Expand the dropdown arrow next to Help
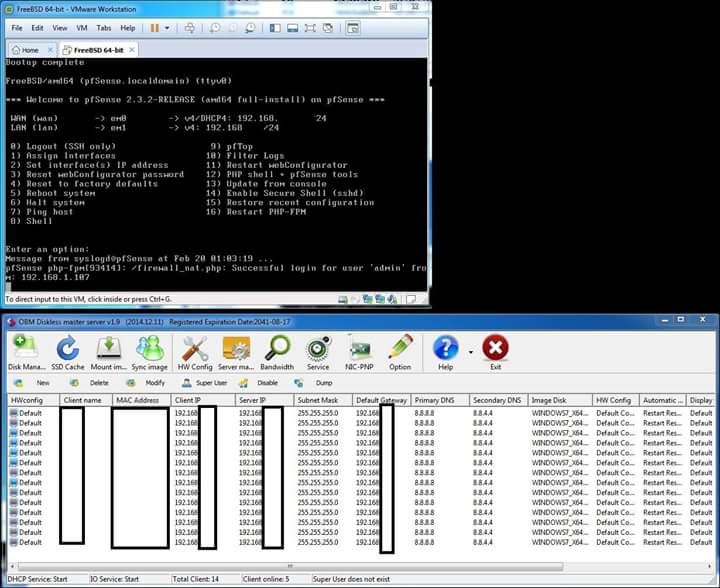Viewport: 720px width, 588px height. (471, 353)
